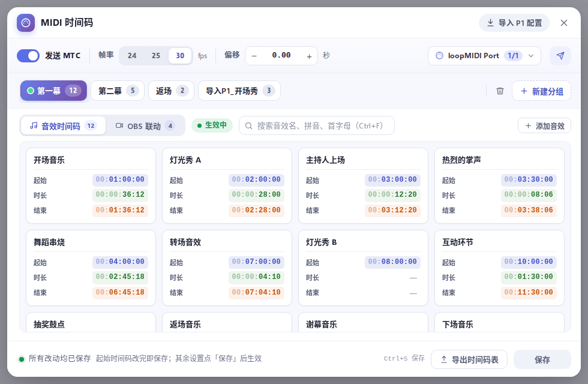
Task: Edit 开场音乐 start timecode 00:01:00:00
Action: (121, 179)
